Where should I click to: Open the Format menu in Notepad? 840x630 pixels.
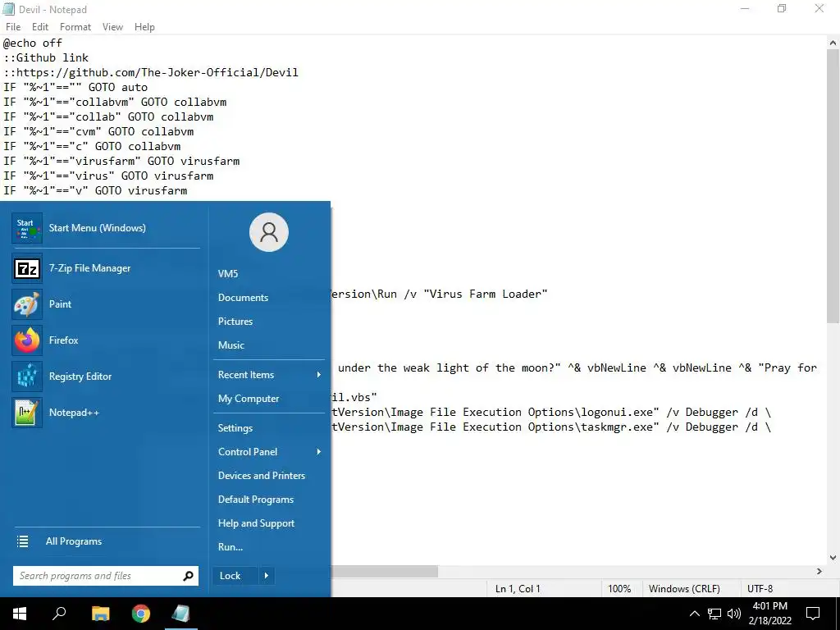[x=75, y=27]
